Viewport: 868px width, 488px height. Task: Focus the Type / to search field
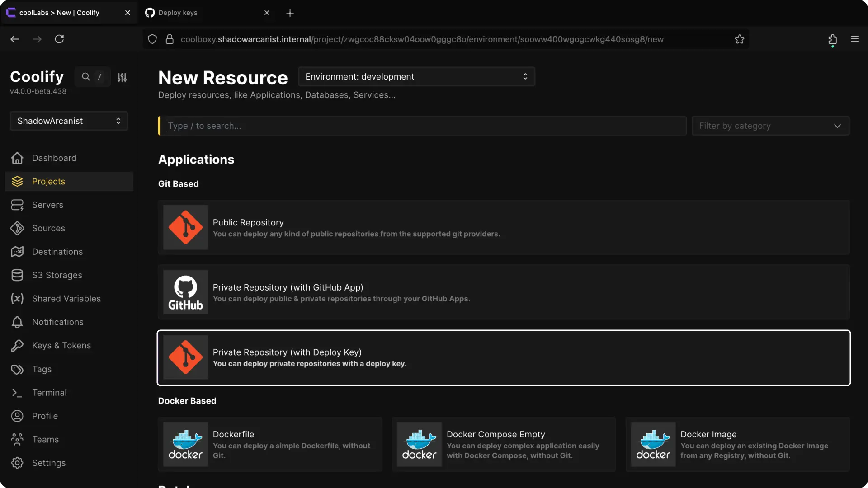[x=423, y=126]
